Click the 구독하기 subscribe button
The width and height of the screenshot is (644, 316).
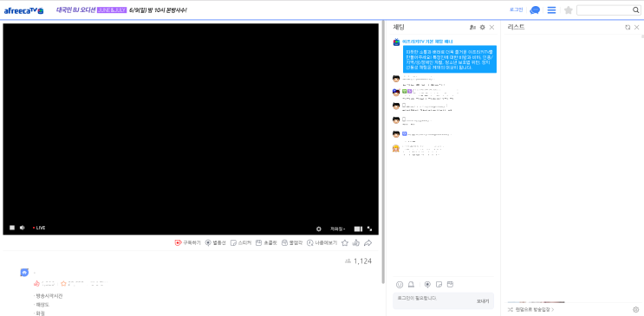coord(188,243)
